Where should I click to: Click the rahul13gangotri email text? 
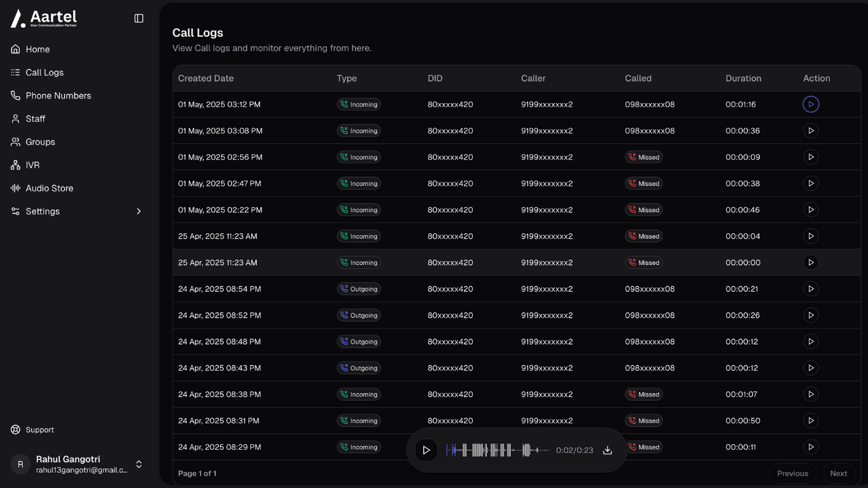pos(81,470)
